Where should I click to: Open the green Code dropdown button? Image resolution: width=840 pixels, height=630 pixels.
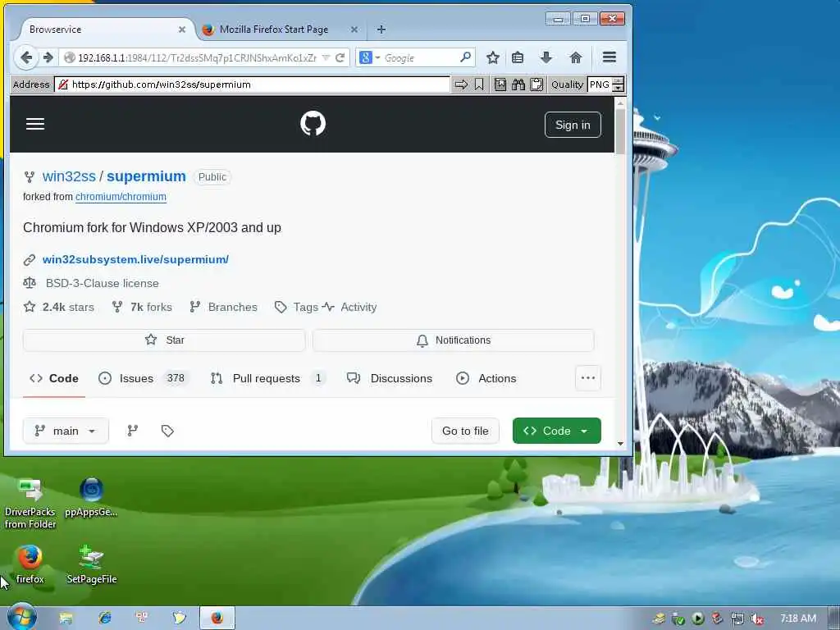[557, 431]
